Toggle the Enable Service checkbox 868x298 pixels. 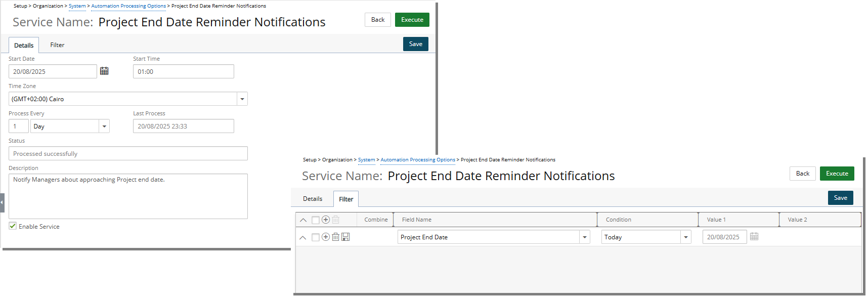click(x=13, y=226)
